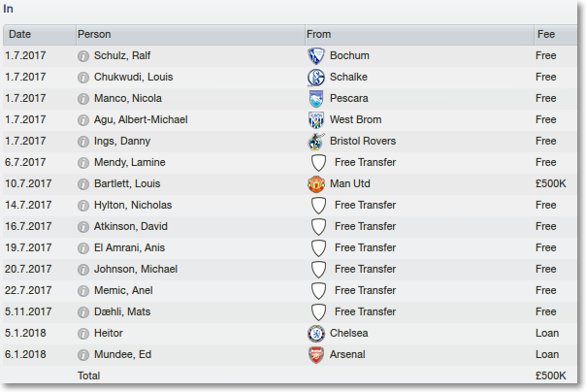This screenshot has width=586, height=392.
Task: Click the Pescara club badge
Action: click(x=316, y=99)
